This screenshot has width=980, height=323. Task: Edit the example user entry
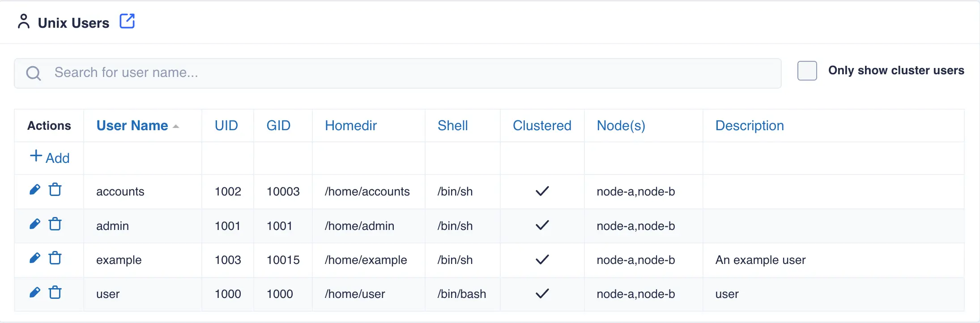click(35, 258)
